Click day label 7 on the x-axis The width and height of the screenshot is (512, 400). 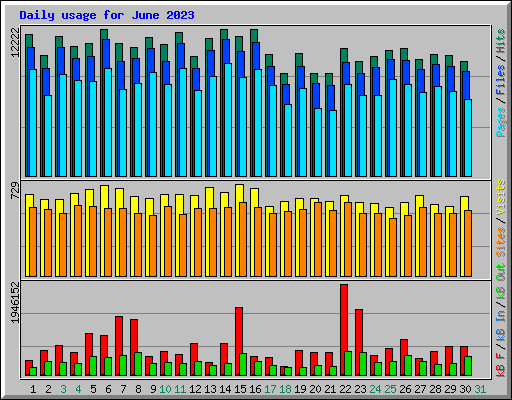123,389
